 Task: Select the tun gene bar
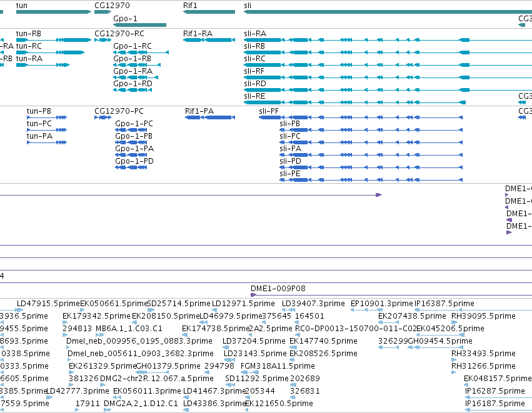tap(54, 12)
